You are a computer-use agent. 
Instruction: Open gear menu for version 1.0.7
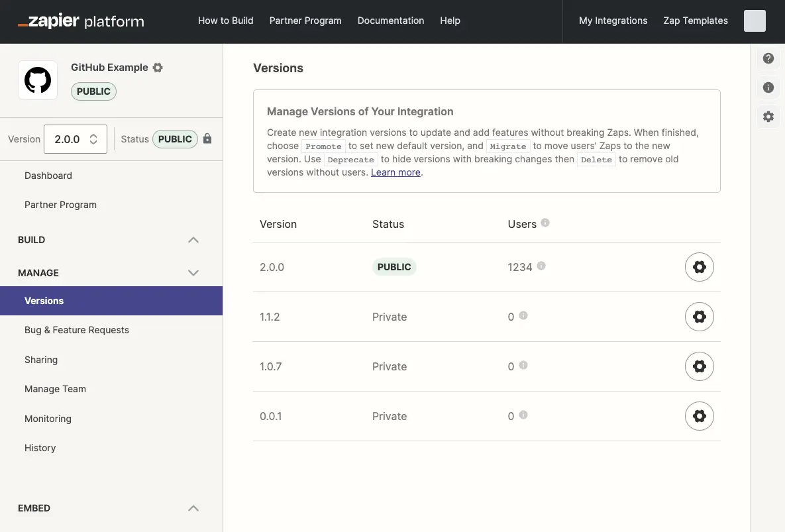pyautogui.click(x=699, y=366)
